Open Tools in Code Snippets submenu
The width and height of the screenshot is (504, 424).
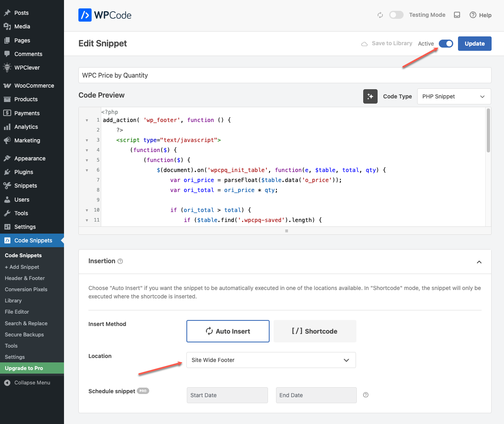(11, 346)
